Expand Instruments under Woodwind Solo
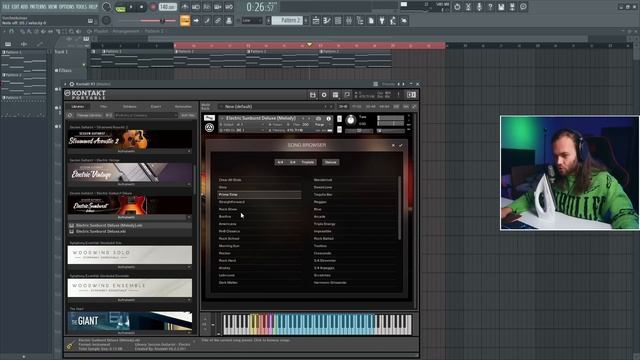640x360 pixels. (129, 267)
